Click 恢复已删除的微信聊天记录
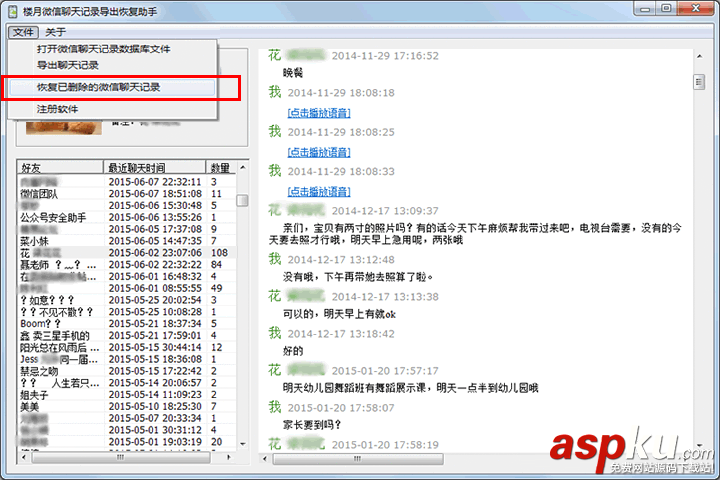Image resolution: width=720 pixels, height=480 pixels. (112, 87)
